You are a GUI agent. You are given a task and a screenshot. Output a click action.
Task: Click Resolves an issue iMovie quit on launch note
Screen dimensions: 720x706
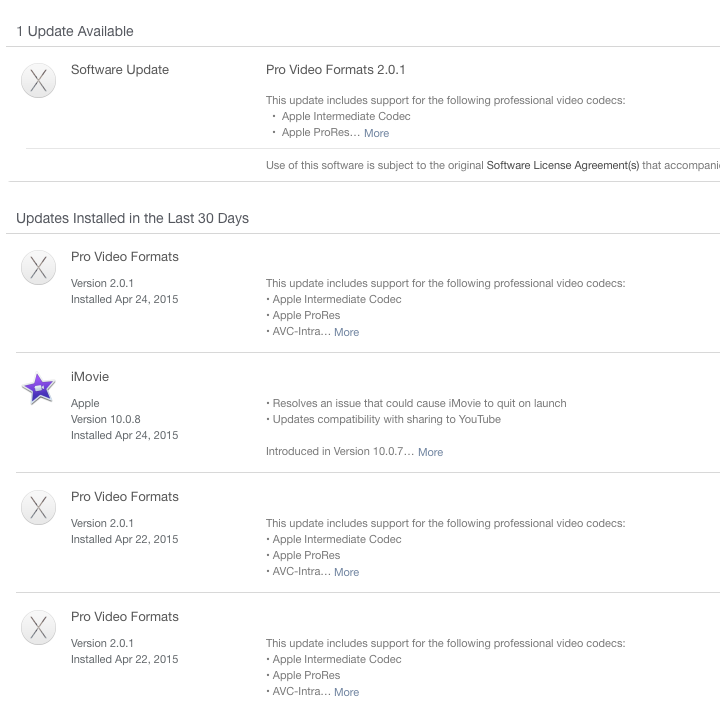tap(416, 403)
